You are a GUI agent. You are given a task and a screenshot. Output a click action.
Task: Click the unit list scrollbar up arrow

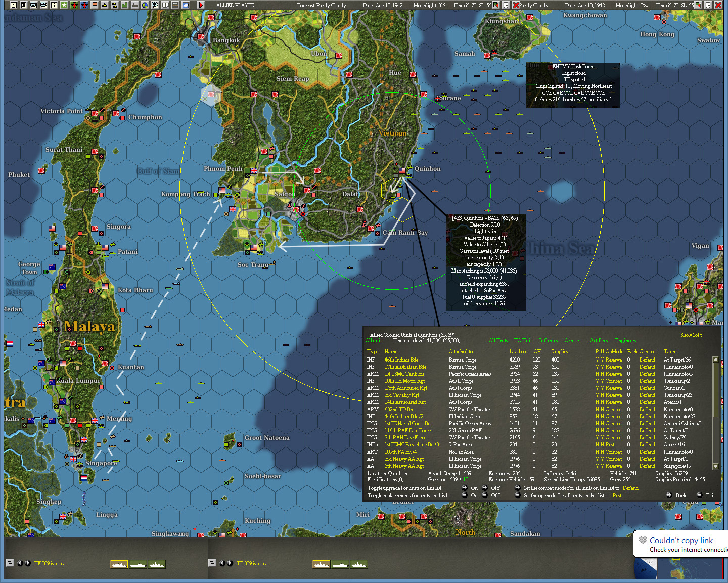pyautogui.click(x=715, y=359)
